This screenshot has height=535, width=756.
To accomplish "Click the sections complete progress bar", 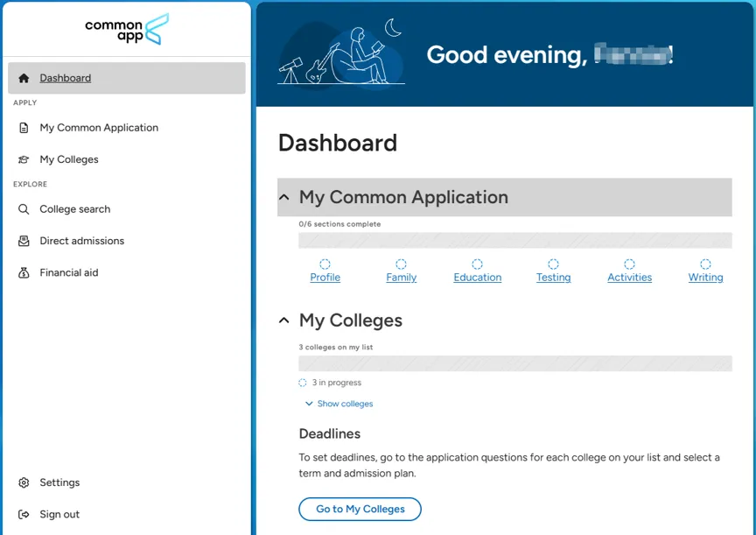I will click(x=514, y=240).
